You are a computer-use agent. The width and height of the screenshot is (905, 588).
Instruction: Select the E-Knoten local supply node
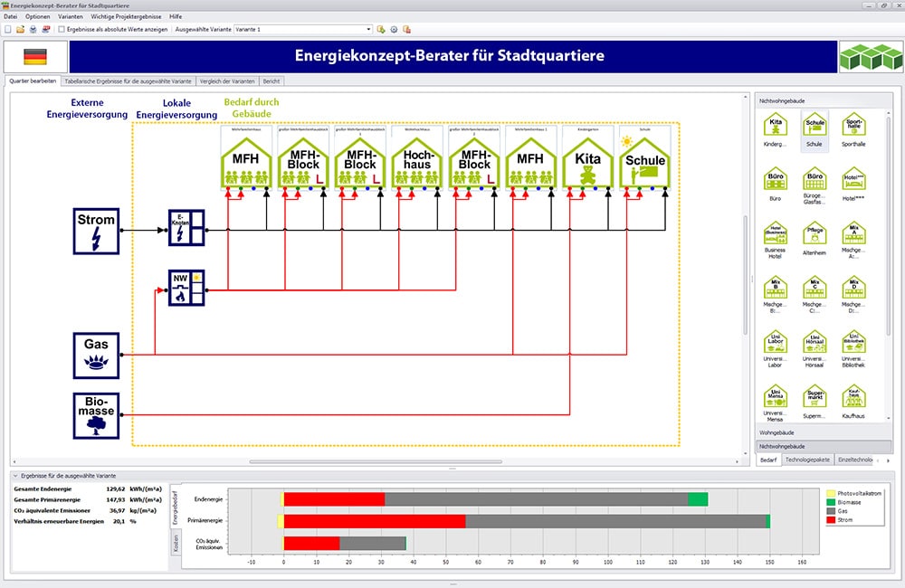[186, 226]
